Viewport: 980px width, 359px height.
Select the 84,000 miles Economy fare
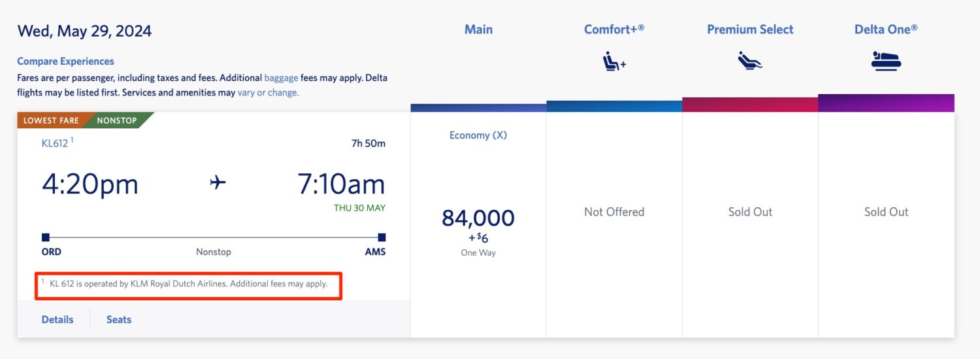pyautogui.click(x=478, y=217)
